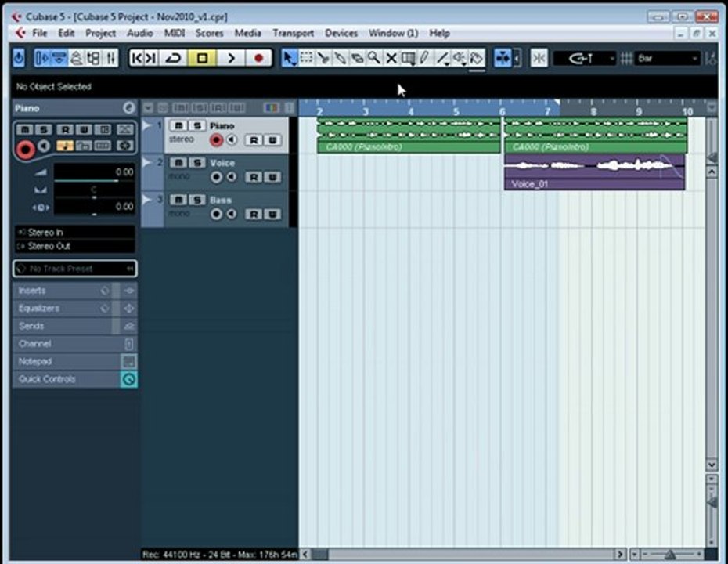Open the Audio menu
Screen dimensions: 728x564
[140, 33]
